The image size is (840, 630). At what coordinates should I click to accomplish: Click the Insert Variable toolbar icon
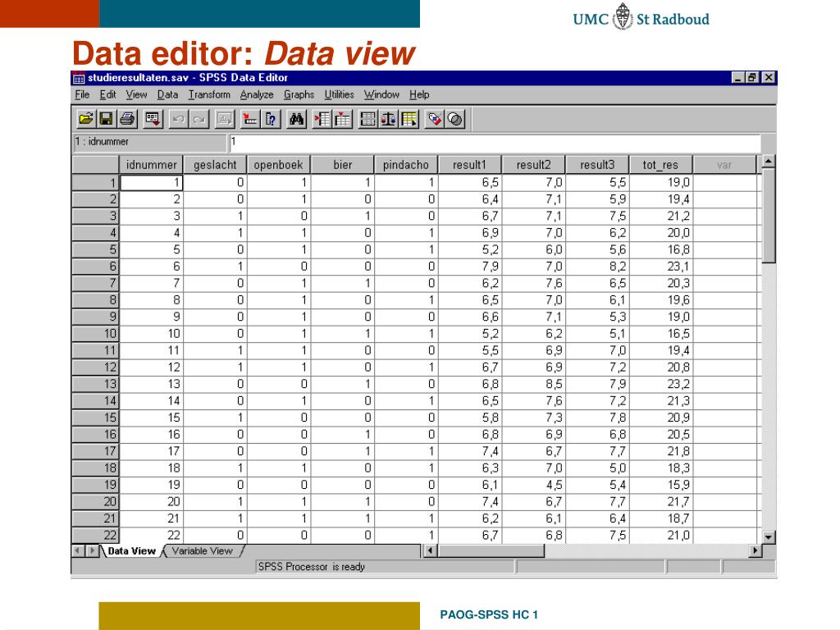343,119
